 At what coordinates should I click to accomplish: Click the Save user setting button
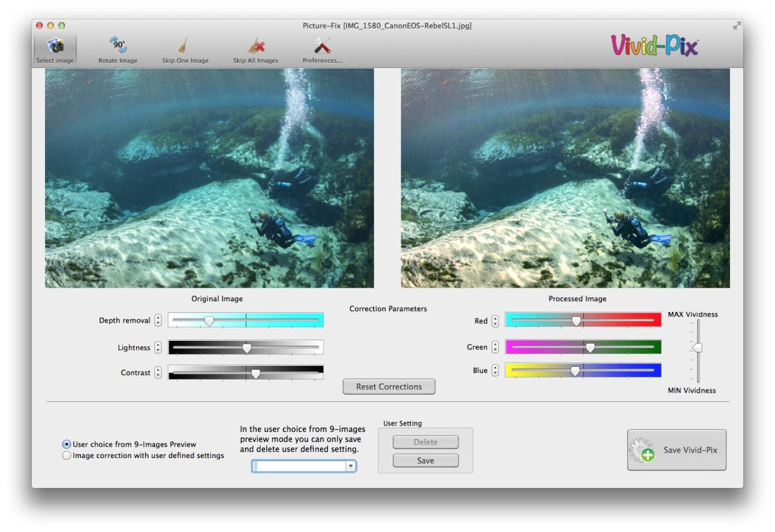[425, 460]
